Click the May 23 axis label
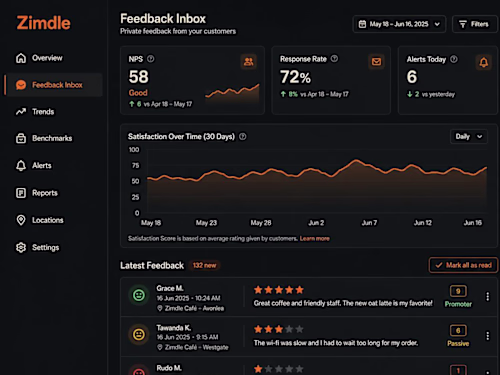The width and height of the screenshot is (500, 375). point(206,223)
